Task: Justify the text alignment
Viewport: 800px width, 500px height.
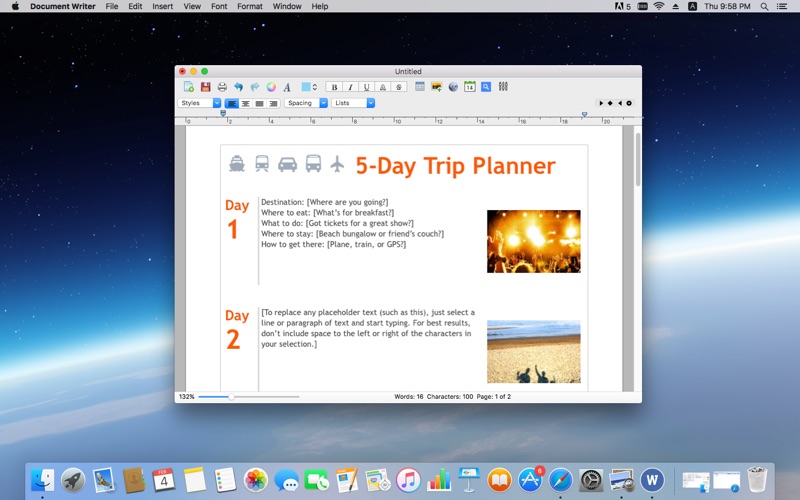Action: pyautogui.click(x=259, y=104)
